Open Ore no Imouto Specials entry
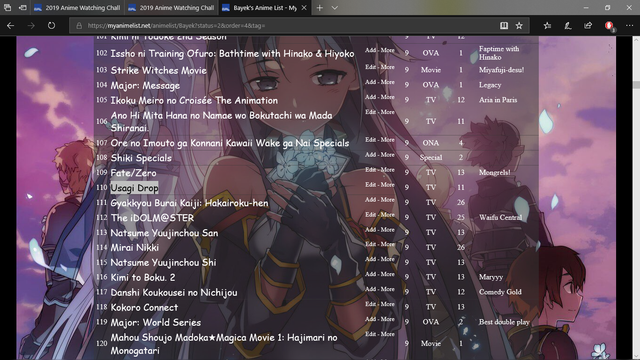 (x=230, y=143)
